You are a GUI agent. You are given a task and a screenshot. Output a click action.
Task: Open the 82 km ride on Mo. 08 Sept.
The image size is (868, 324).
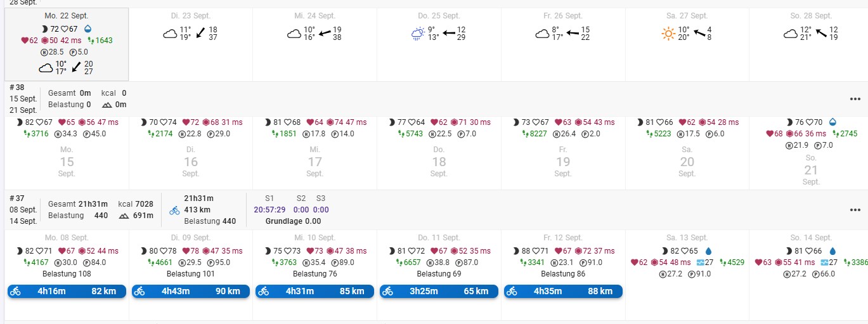(67, 291)
